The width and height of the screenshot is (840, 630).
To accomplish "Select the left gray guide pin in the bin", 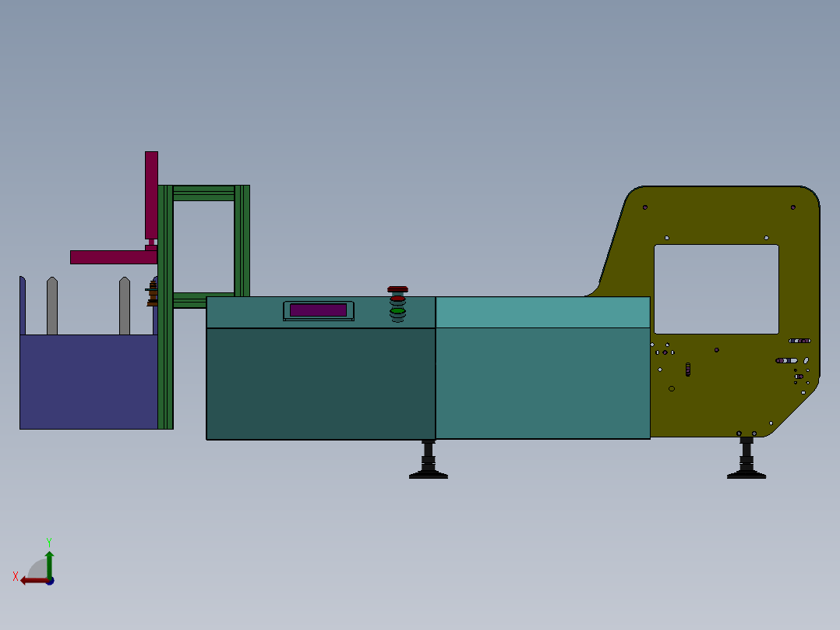I will [52, 306].
